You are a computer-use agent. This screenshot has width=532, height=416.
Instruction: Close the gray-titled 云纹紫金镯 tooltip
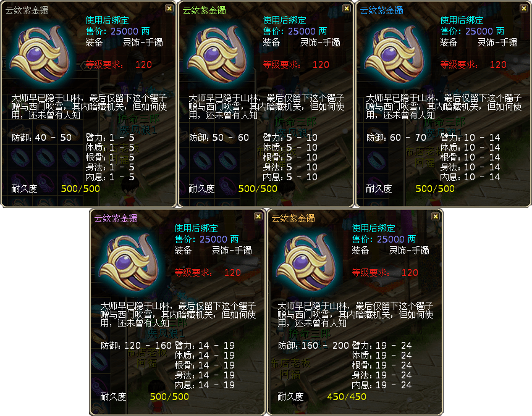169,9
